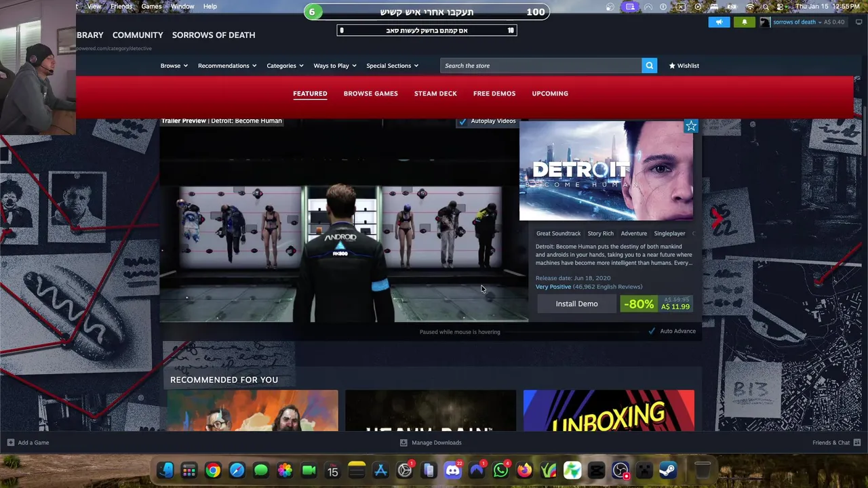Open the View menu
The height and width of the screenshot is (488, 868).
pos(94,7)
